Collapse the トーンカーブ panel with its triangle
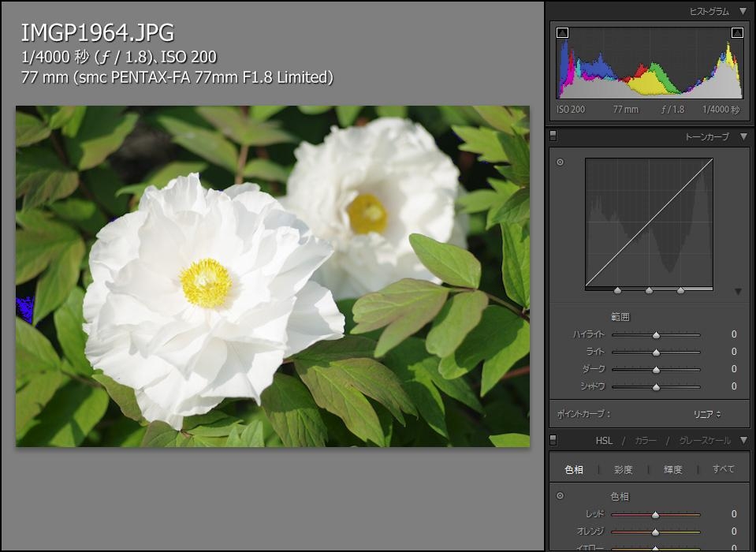 click(x=743, y=136)
